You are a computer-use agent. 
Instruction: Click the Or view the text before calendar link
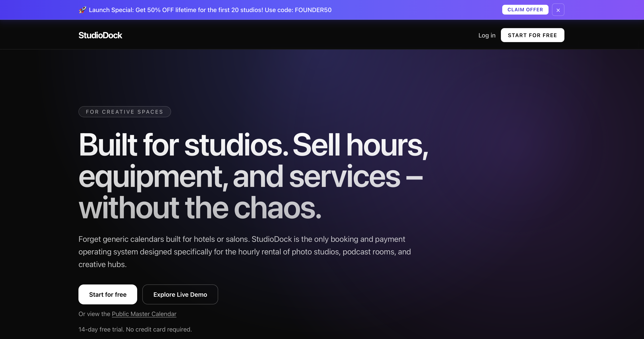[x=95, y=314]
